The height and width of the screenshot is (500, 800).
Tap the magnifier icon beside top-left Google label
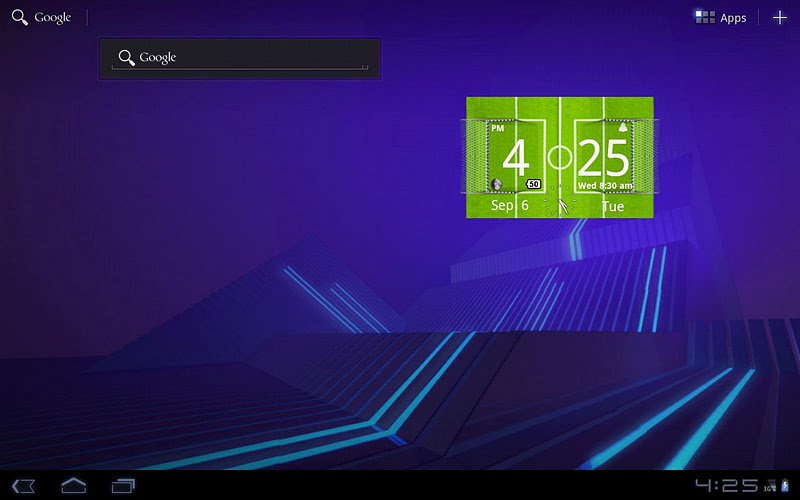[x=20, y=17]
